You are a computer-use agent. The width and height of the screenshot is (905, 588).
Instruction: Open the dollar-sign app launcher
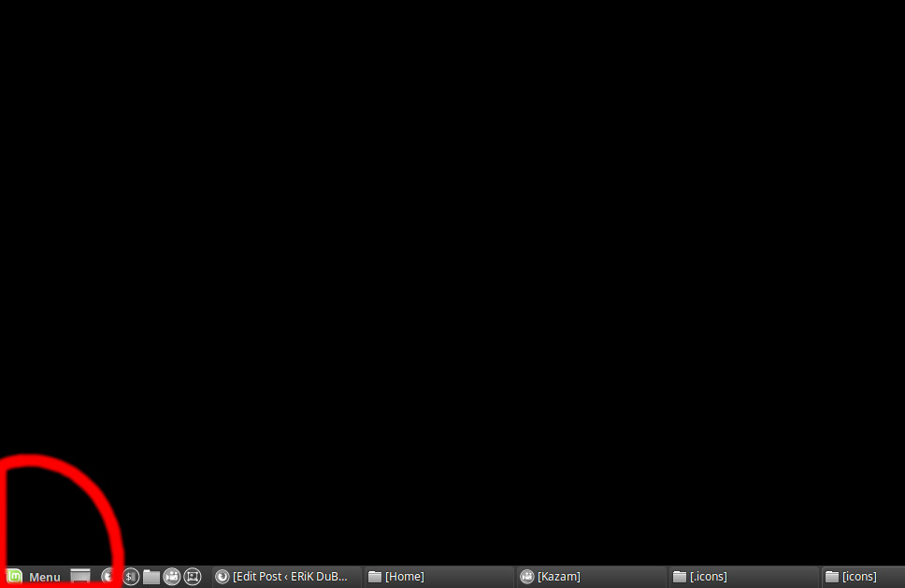pyautogui.click(x=131, y=576)
